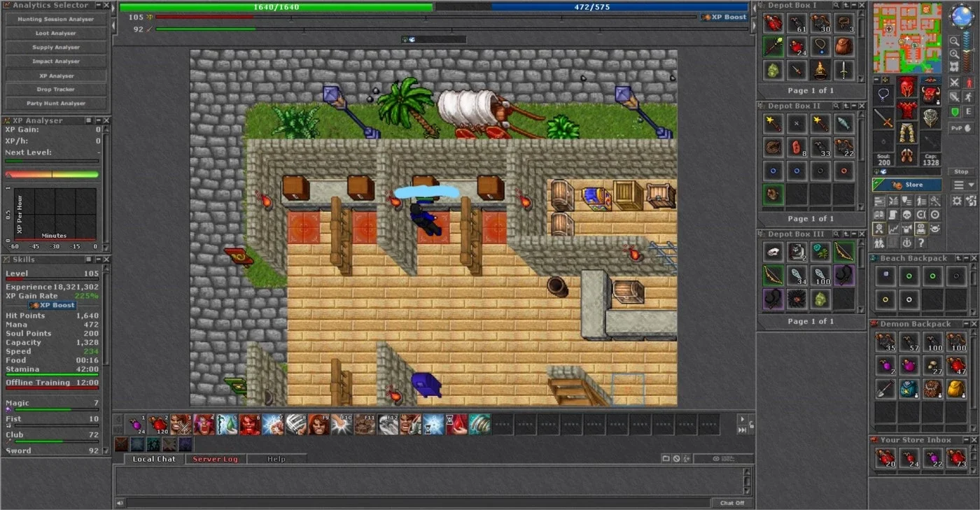Click the green health bar showing 1640/1640

[x=276, y=7]
